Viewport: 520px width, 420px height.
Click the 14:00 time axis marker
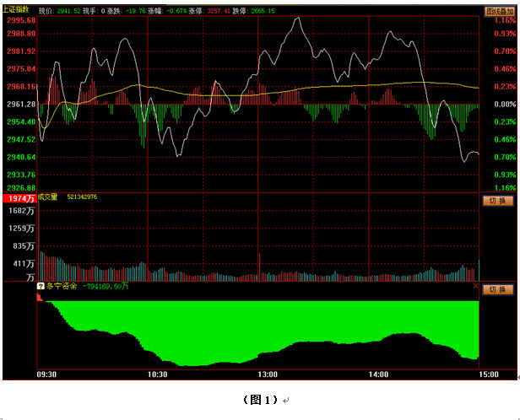coord(379,374)
